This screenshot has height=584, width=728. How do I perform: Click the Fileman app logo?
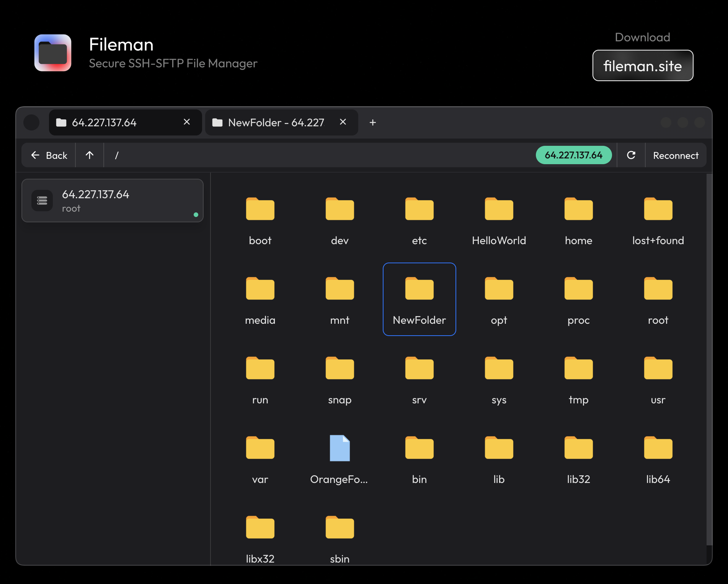pos(53,53)
